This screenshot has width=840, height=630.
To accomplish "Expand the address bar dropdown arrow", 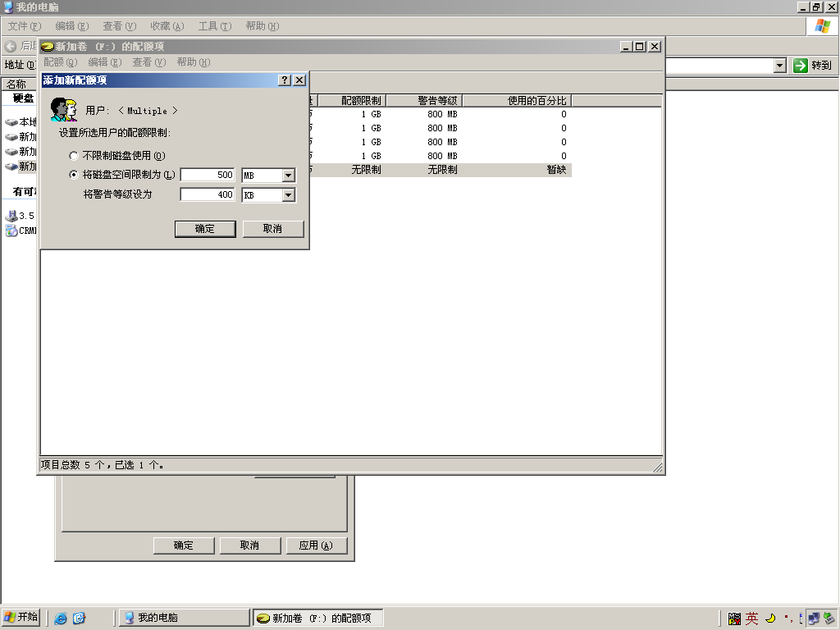I will coord(780,66).
